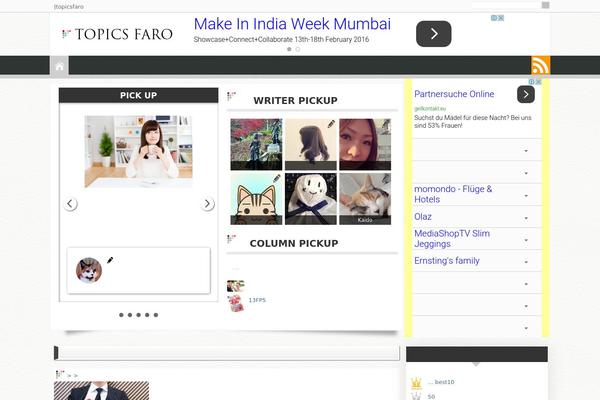Click pencil icon on long-hair writer thumbnail
Image resolution: width=600 pixels, height=400 pixels.
pos(331,124)
